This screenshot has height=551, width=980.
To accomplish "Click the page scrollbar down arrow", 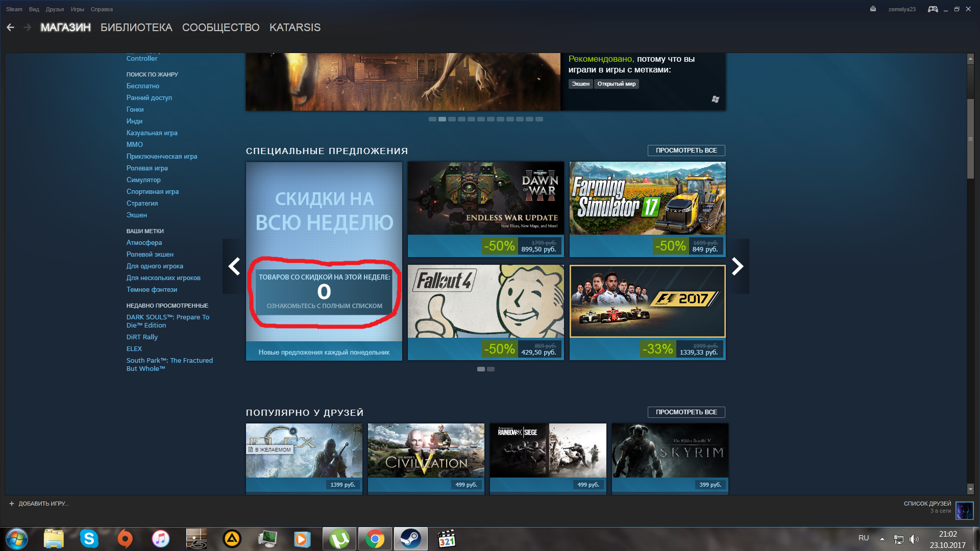I will (x=970, y=489).
